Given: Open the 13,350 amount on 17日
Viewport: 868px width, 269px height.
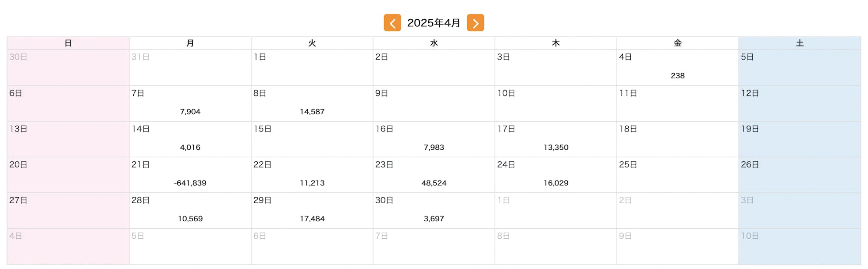Looking at the screenshot, I should click(x=556, y=148).
